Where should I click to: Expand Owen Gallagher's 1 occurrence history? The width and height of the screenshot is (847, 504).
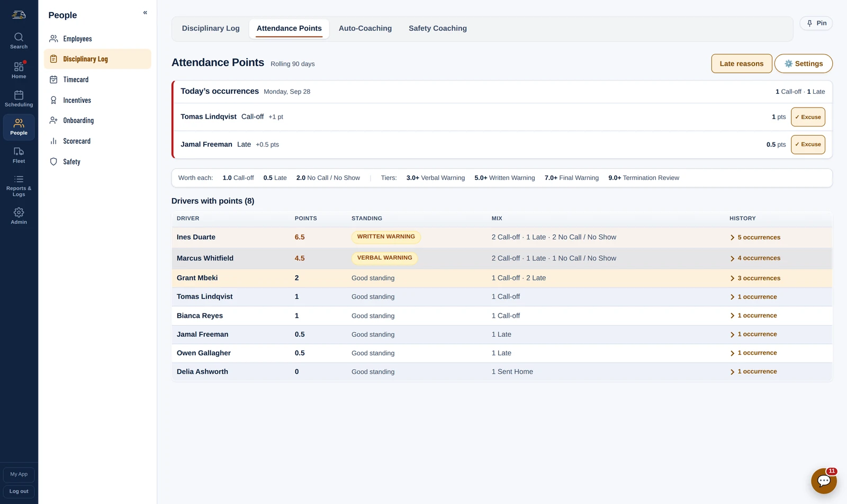(753, 353)
